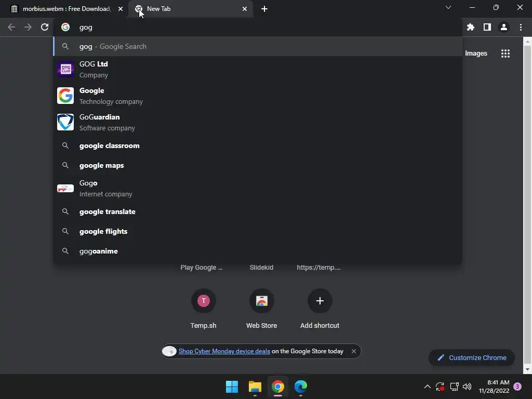Screen dimensions: 532x399
Task: Open notifications badge showing 3
Action: tap(517, 387)
